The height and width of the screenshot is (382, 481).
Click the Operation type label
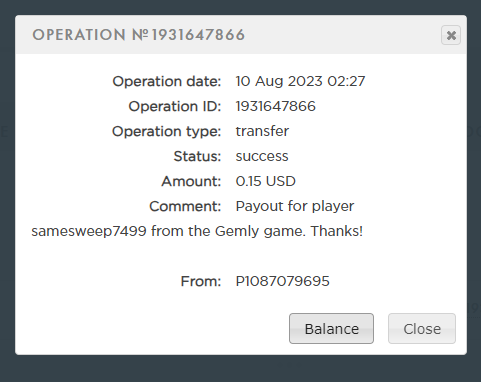(166, 131)
